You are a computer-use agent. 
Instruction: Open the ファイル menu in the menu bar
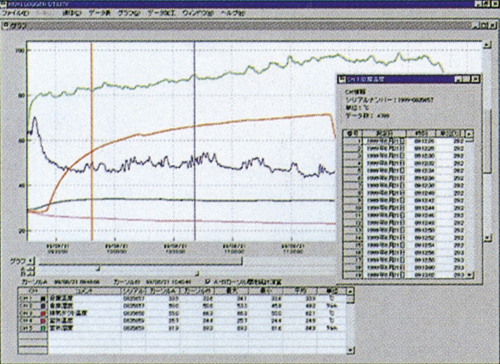coord(15,13)
